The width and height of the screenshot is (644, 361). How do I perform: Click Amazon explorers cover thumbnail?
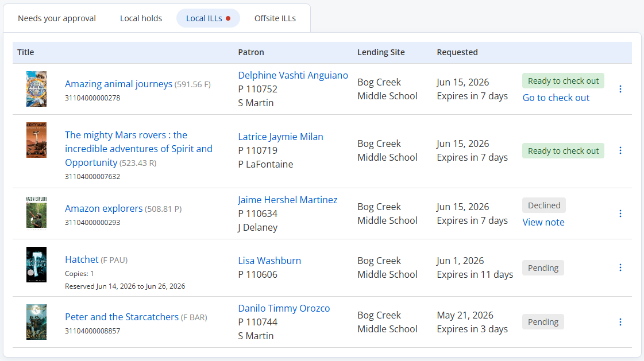point(36,212)
